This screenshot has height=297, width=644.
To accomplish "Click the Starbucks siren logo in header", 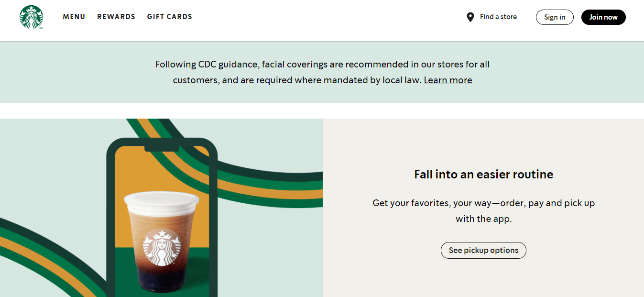I will [x=31, y=17].
